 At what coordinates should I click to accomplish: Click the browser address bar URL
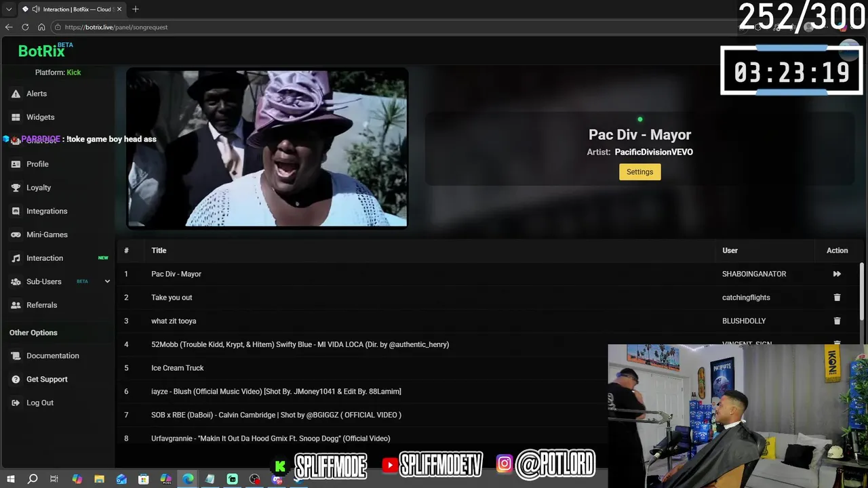click(116, 27)
